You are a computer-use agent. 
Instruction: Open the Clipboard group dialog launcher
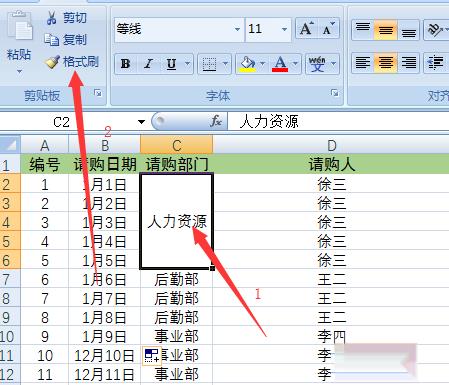point(98,93)
